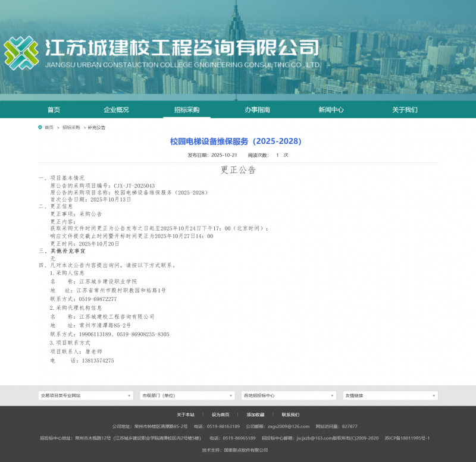
Task: Click the 市级部门（单位）dropdown arrow
Action: point(230,395)
